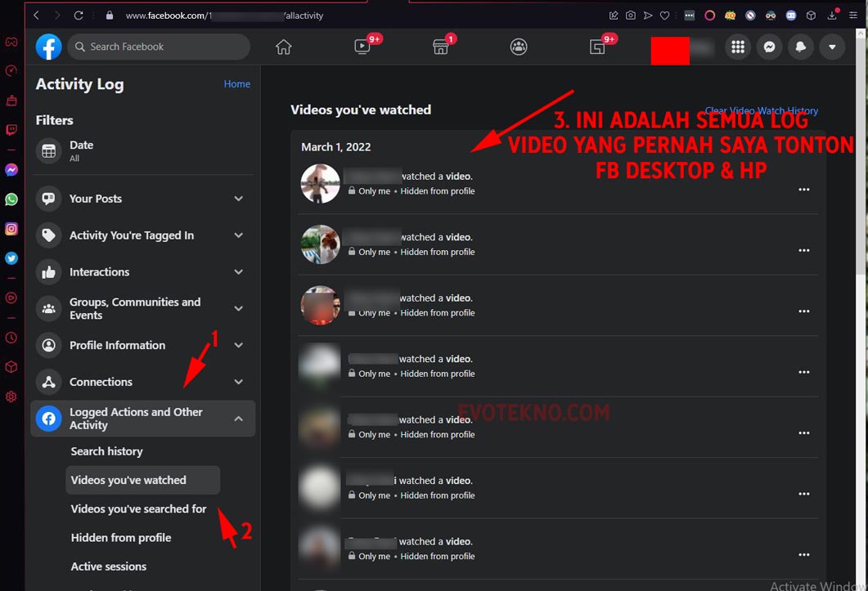Open options for the first watched video

click(x=803, y=190)
